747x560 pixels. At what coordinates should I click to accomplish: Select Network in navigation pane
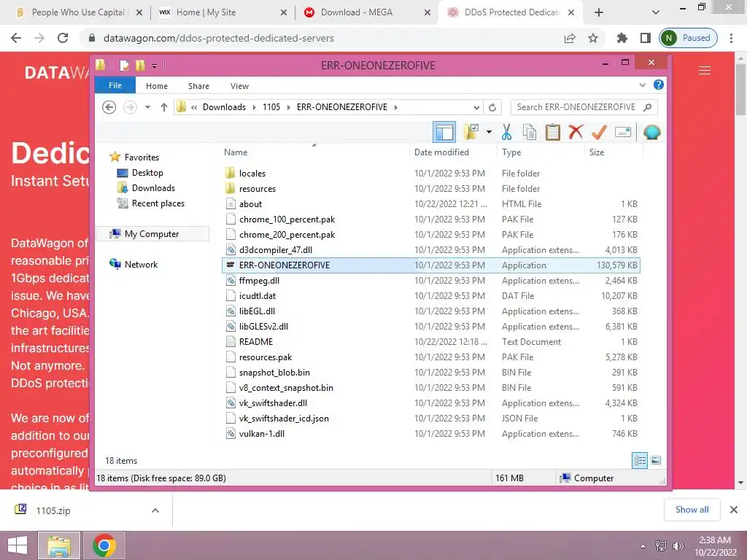click(141, 264)
